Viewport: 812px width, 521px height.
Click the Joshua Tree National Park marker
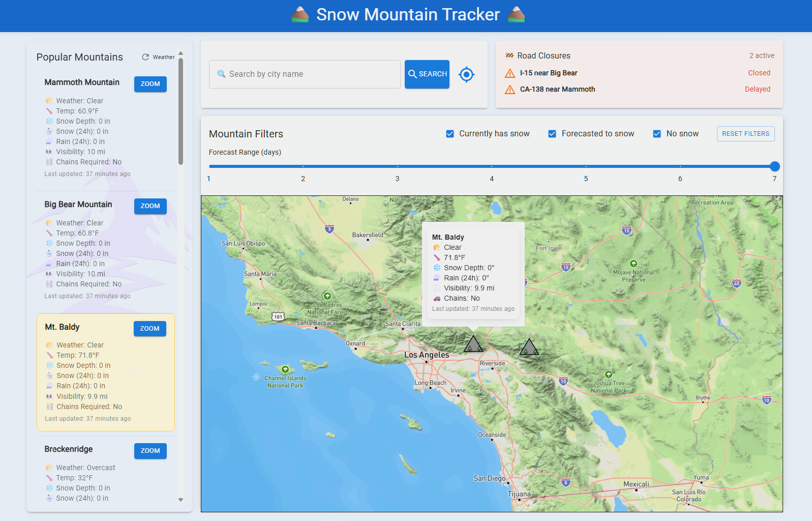[x=609, y=374]
